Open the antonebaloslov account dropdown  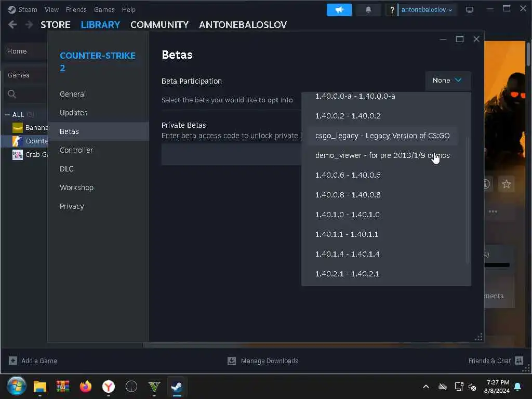(427, 10)
